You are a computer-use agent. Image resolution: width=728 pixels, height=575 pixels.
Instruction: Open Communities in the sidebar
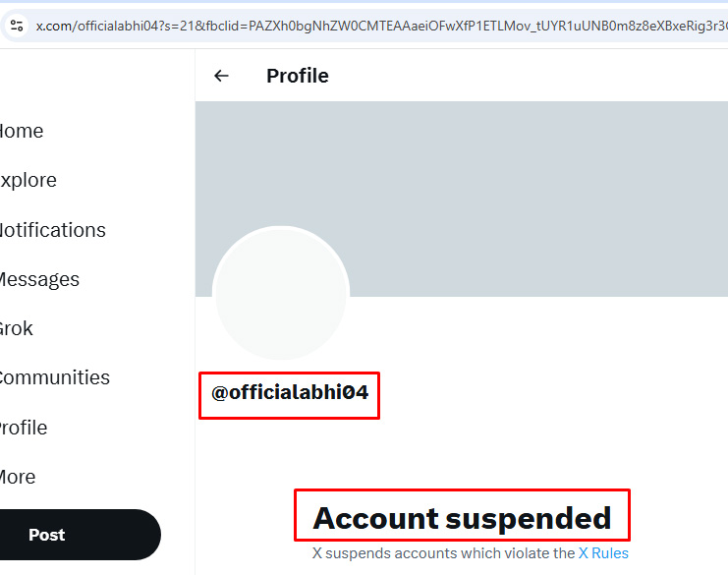pos(55,377)
